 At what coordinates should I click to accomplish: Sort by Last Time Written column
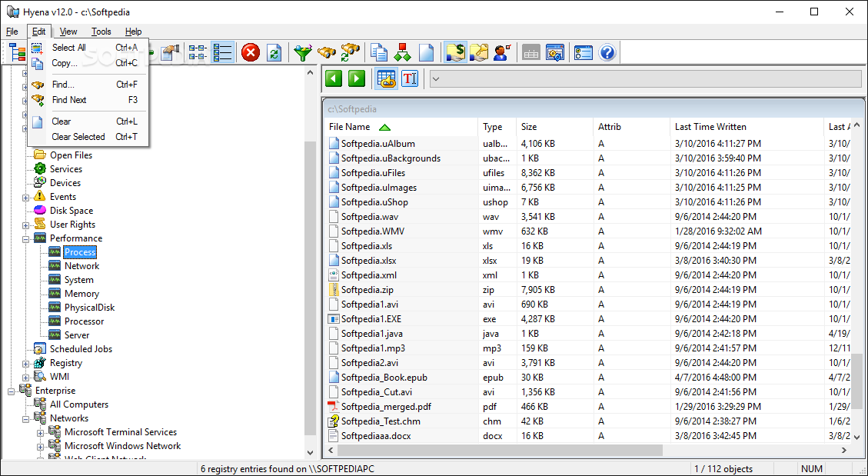coord(747,127)
